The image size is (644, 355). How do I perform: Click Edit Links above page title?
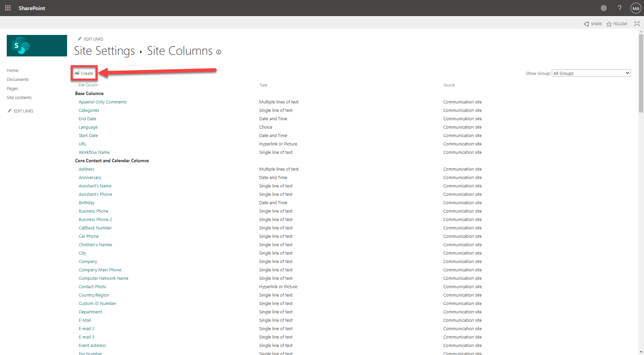94,39
